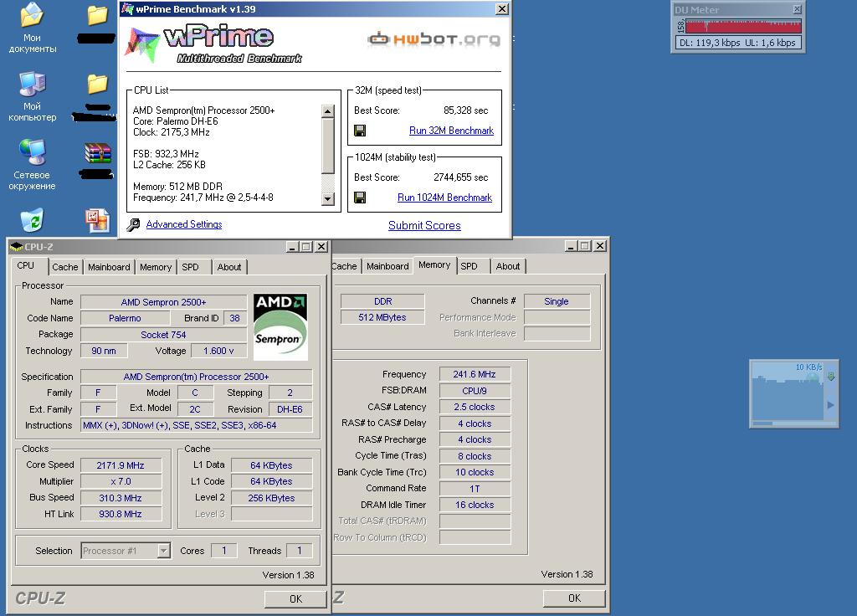Image resolution: width=857 pixels, height=616 pixels.
Task: Open Advanced Settings link in wPrime
Action: pos(184,224)
